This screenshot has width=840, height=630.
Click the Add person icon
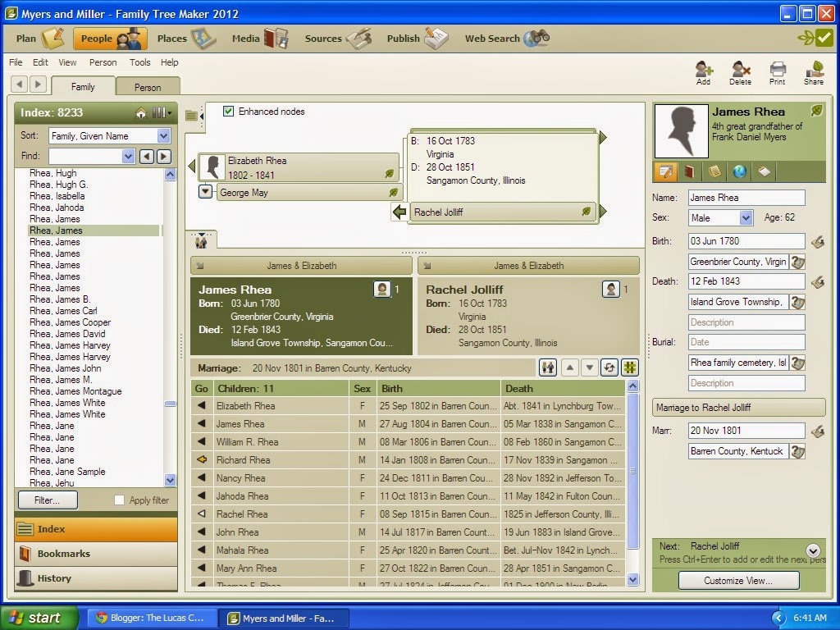click(x=703, y=73)
